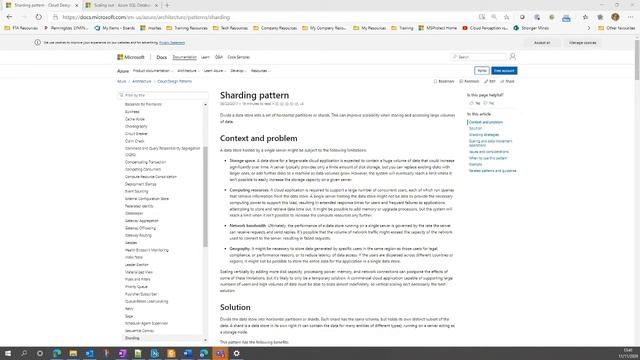The image size is (640, 360).
Task: Show more bookmarks with the overflow chevron
Action: click(x=589, y=28)
